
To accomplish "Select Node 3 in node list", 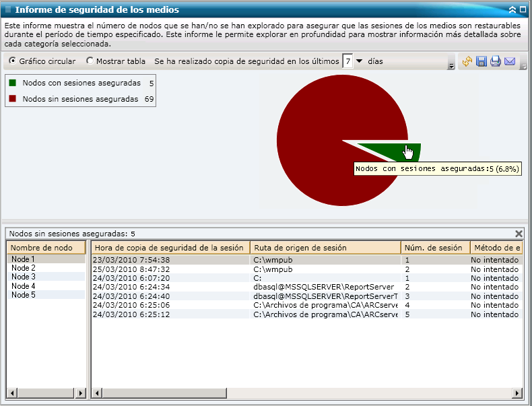I will (24, 277).
